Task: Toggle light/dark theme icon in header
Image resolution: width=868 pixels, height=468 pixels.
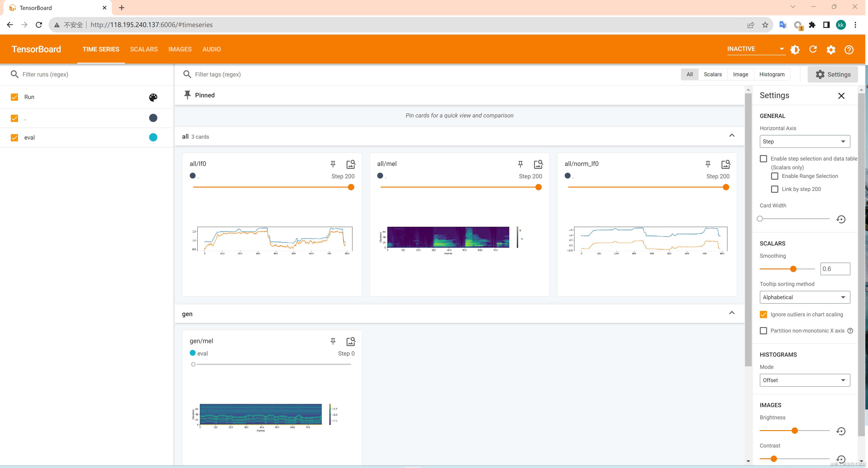Action: (x=795, y=50)
